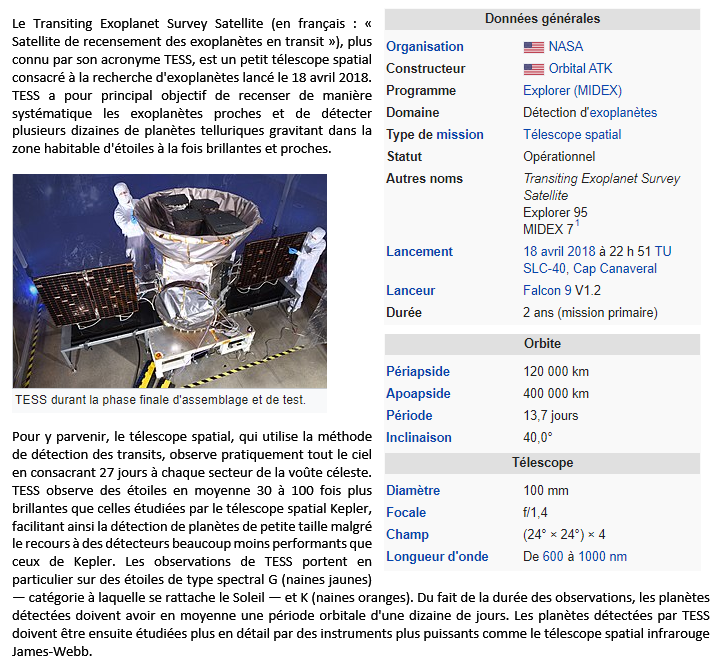This screenshot has width=723, height=669.
Task: Click the TU time zone link
Action: pyautogui.click(x=663, y=252)
